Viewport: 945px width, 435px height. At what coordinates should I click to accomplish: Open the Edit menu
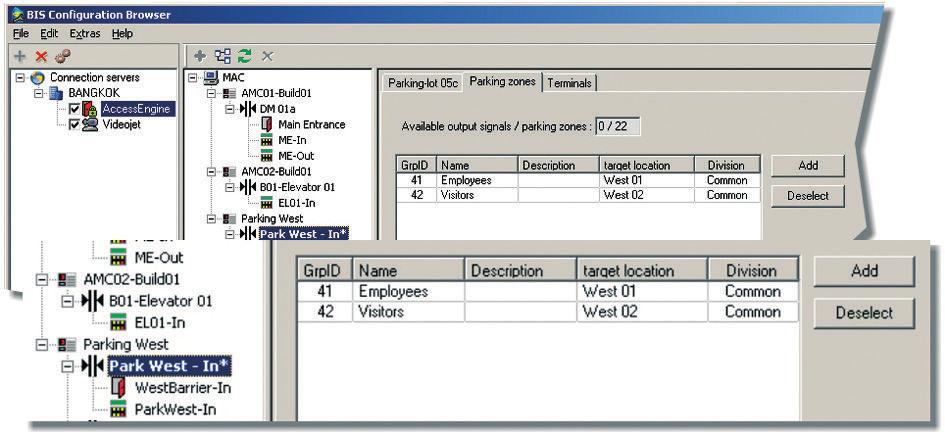click(49, 34)
